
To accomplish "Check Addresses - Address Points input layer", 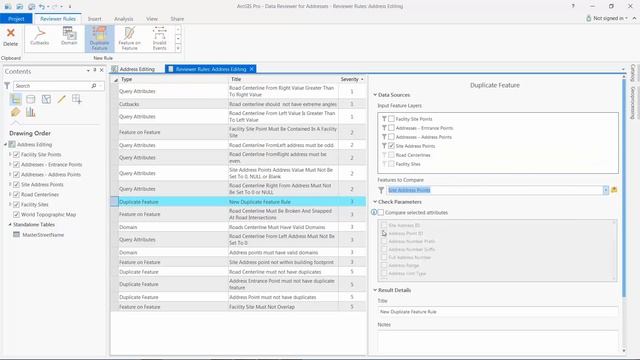I will (391, 137).
